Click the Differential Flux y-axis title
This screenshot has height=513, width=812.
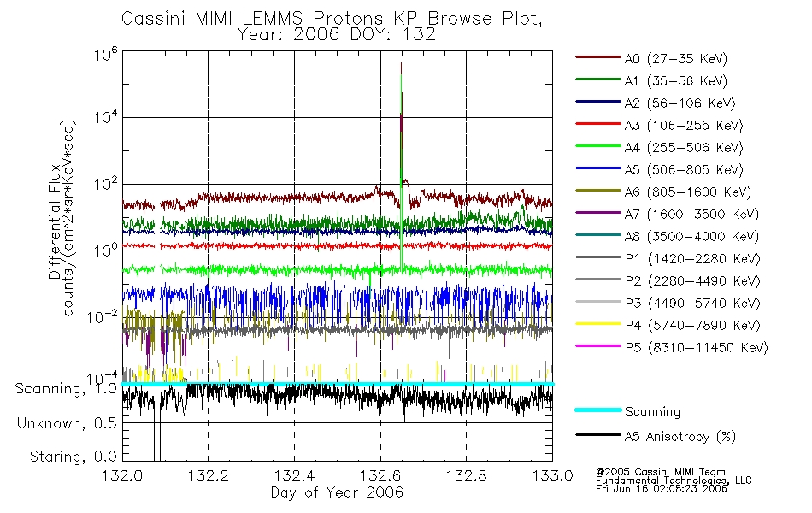pos(55,221)
